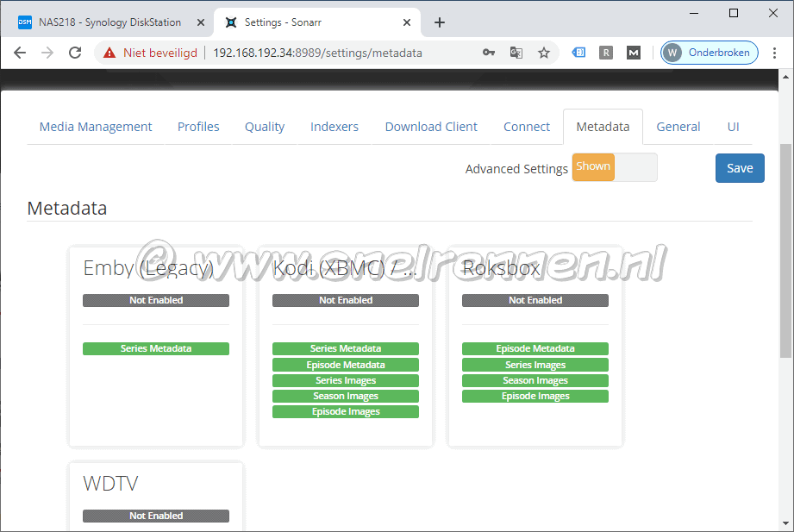
Task: Switch to the NAS218 Synology DiskStation tab
Action: coord(108,22)
